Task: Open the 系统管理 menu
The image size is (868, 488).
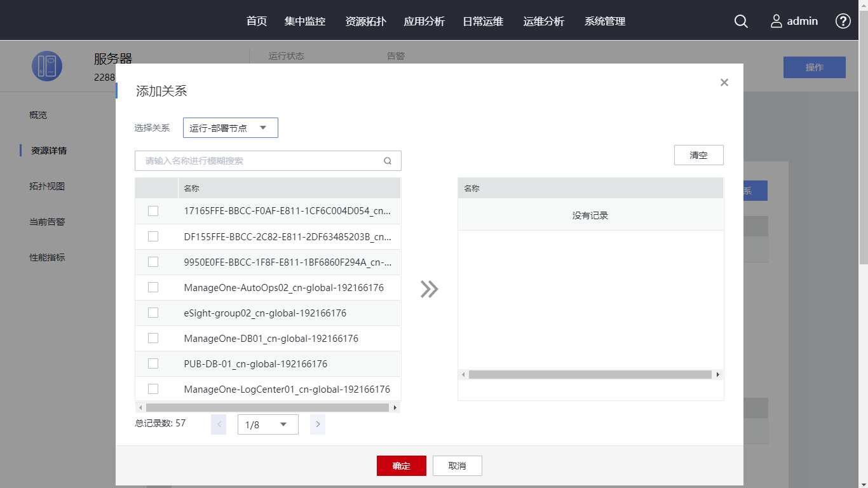Action: point(605,21)
